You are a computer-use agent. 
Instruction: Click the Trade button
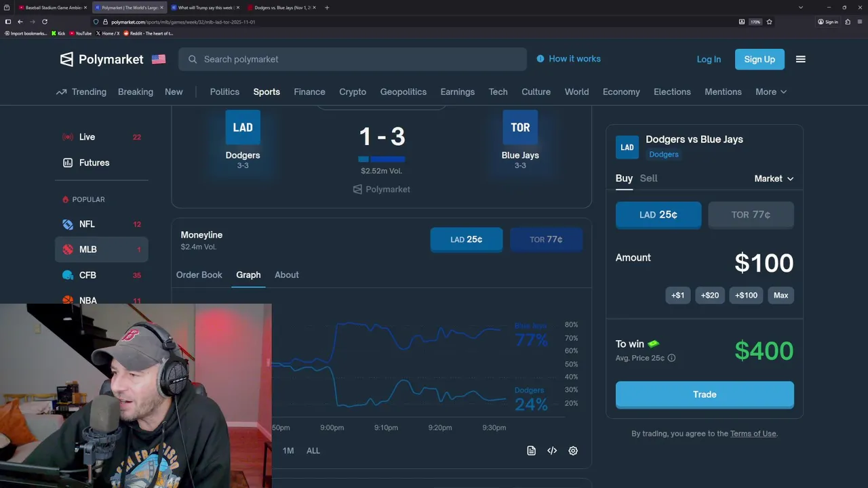pyautogui.click(x=705, y=394)
